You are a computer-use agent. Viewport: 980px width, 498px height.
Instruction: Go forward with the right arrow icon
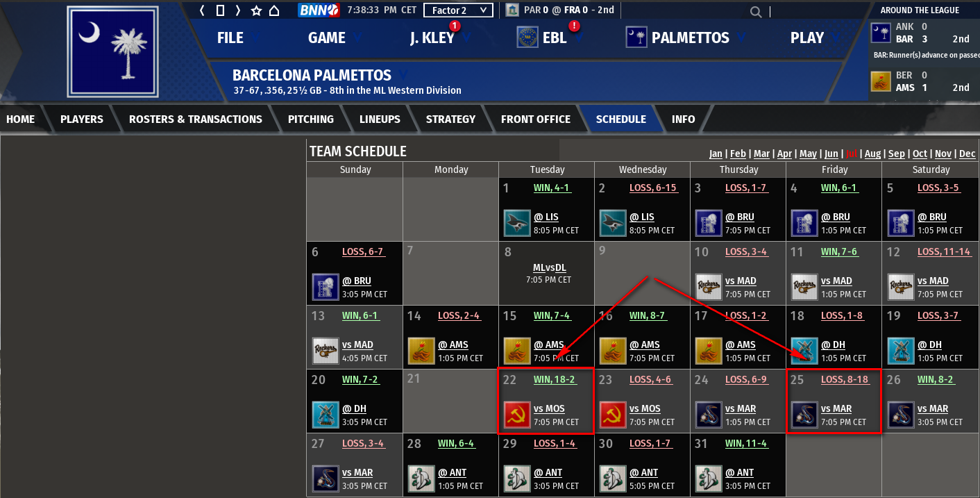point(237,10)
